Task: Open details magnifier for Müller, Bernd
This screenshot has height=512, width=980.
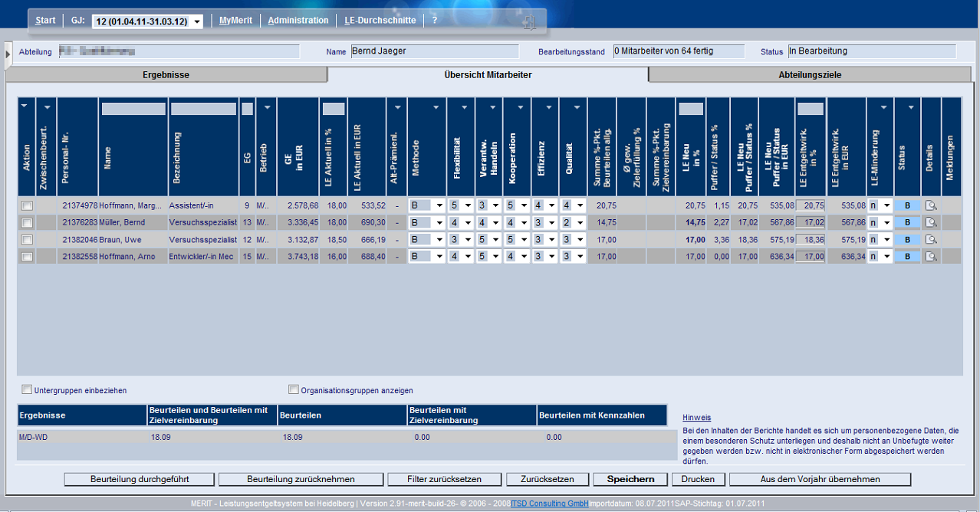Action: coord(931,222)
